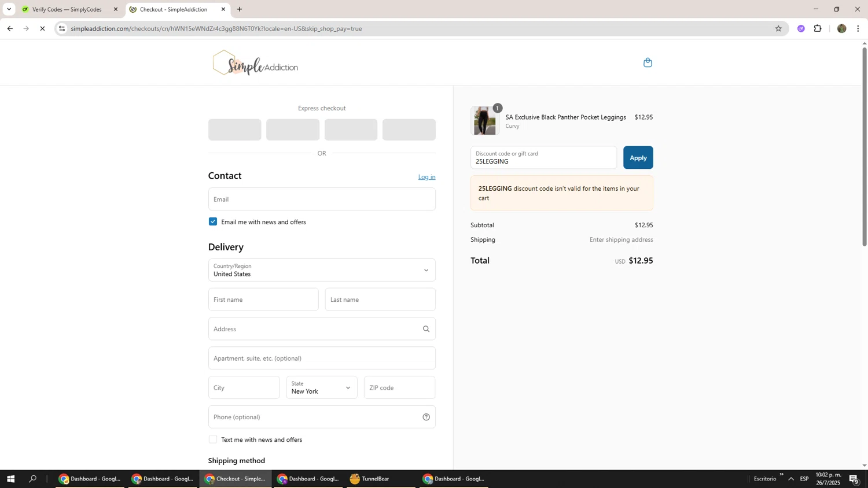Viewport: 868px width, 488px height.
Task: Click the browser back arrow
Action: tap(10, 28)
